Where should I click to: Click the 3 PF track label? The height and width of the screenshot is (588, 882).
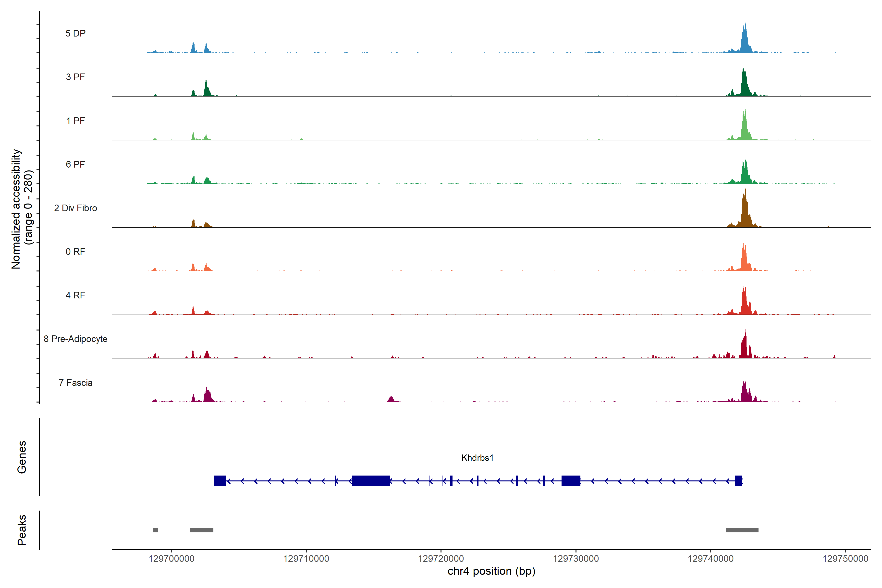75,77
